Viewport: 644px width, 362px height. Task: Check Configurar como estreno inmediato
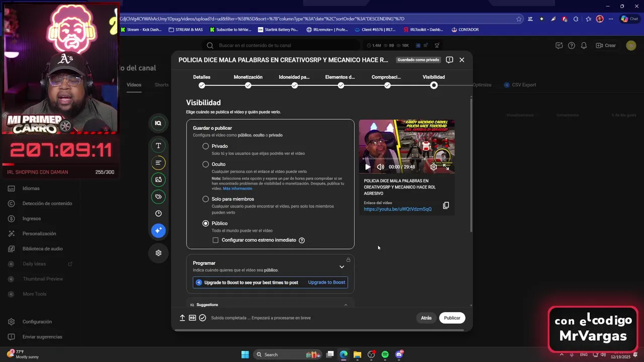215,240
